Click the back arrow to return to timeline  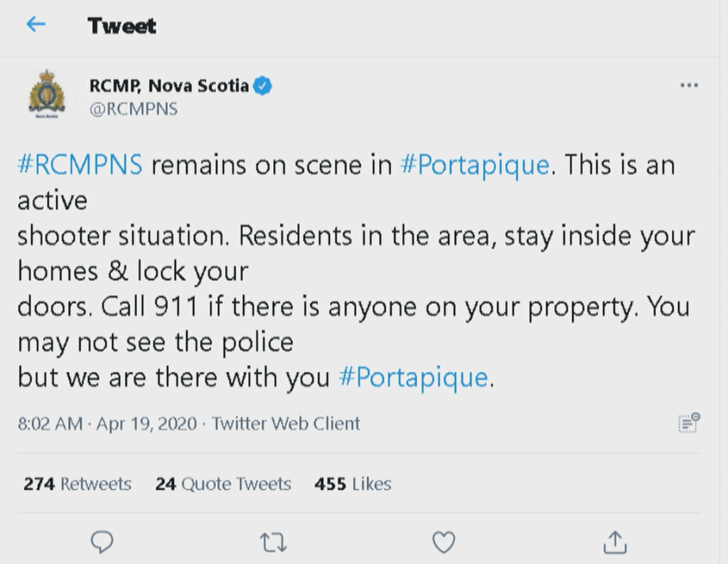coord(36,24)
